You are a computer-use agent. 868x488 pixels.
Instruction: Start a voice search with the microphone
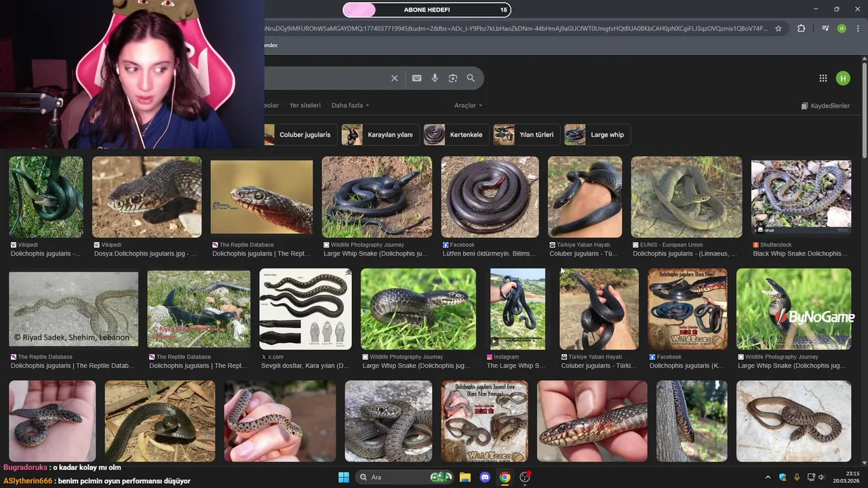click(435, 78)
